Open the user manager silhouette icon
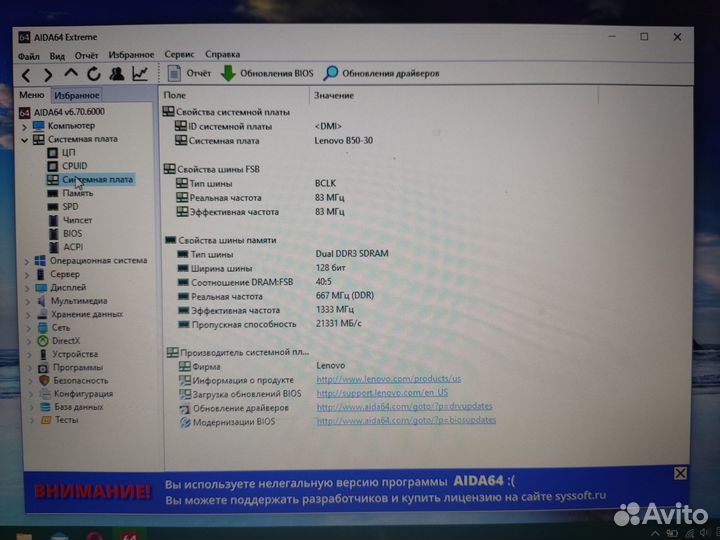This screenshot has height=540, width=720. coord(117,73)
